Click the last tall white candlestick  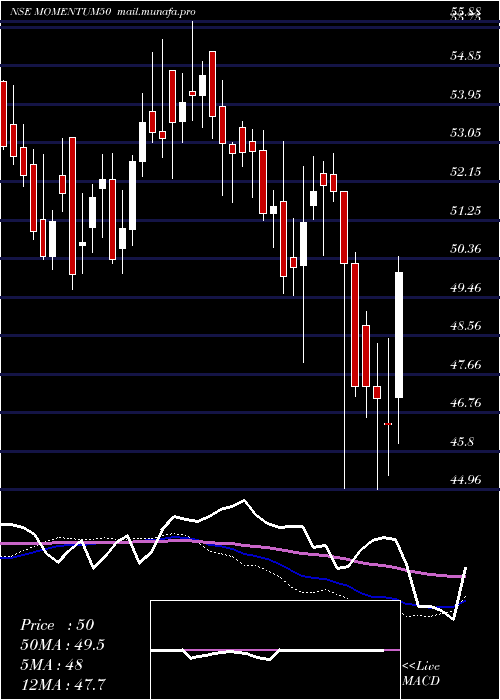pyautogui.click(x=399, y=335)
